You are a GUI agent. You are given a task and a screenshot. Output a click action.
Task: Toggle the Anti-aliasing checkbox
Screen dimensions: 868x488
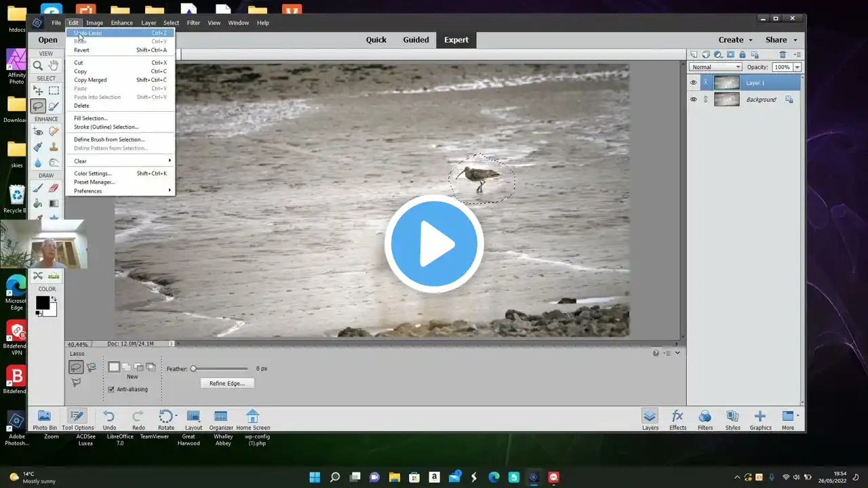pyautogui.click(x=111, y=389)
